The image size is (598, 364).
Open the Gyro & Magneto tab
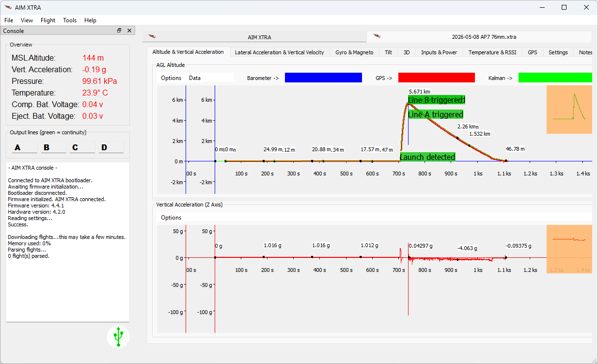354,52
